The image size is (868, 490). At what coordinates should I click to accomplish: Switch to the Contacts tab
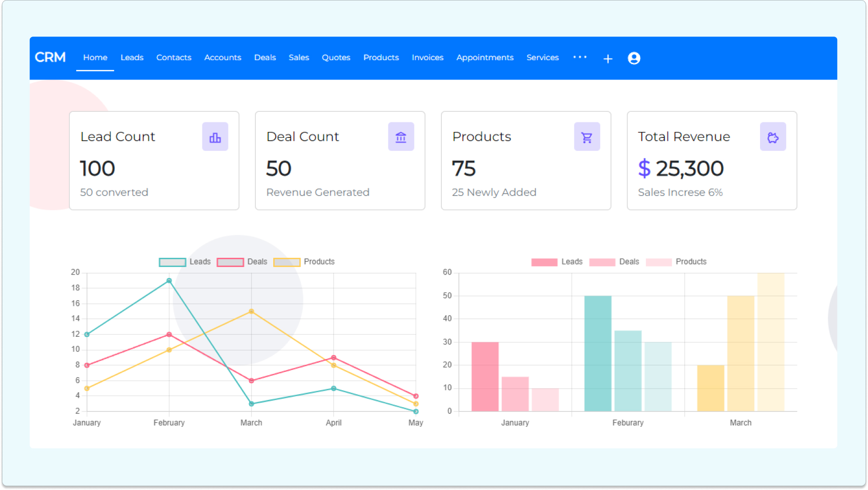(174, 57)
